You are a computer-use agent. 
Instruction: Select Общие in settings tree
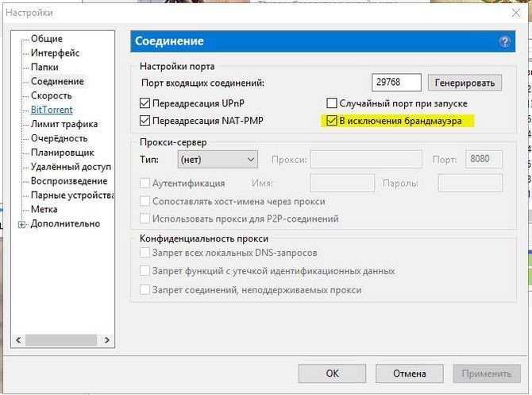click(47, 39)
